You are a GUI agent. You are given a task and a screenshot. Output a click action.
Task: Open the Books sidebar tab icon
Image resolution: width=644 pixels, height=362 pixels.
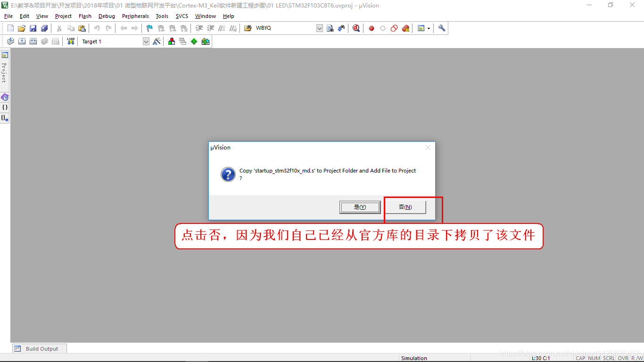[x=5, y=97]
